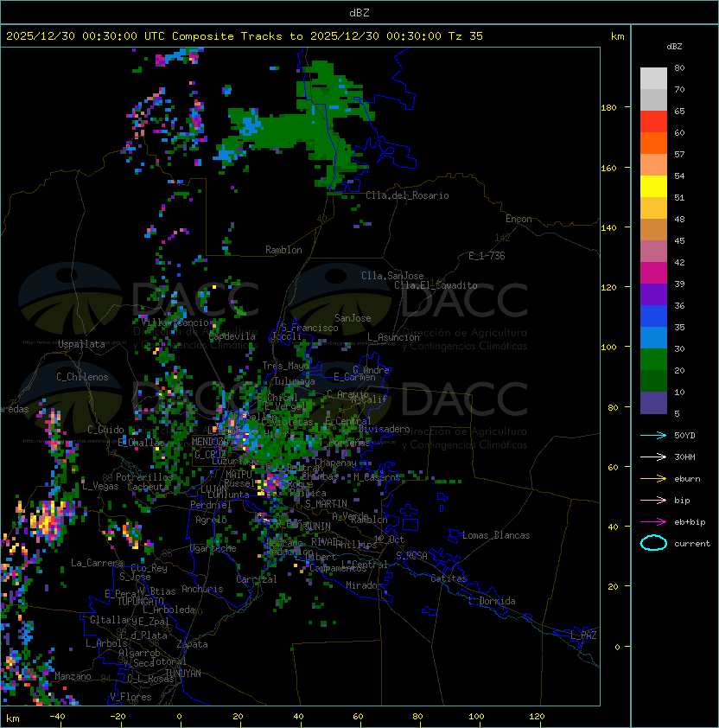Pick the slate 5-10 dBZ swatch
719x728 pixels.
click(x=653, y=403)
